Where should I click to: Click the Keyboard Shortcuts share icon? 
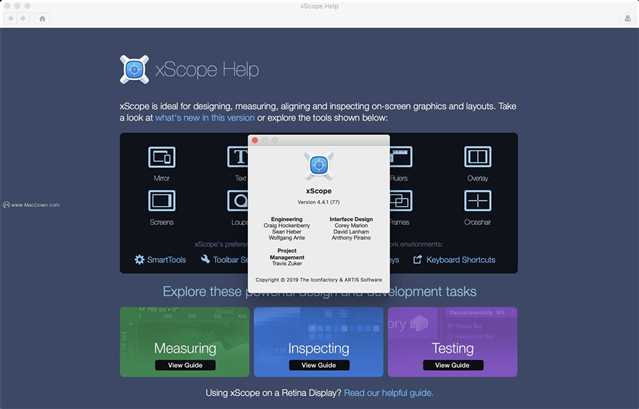coord(418,259)
